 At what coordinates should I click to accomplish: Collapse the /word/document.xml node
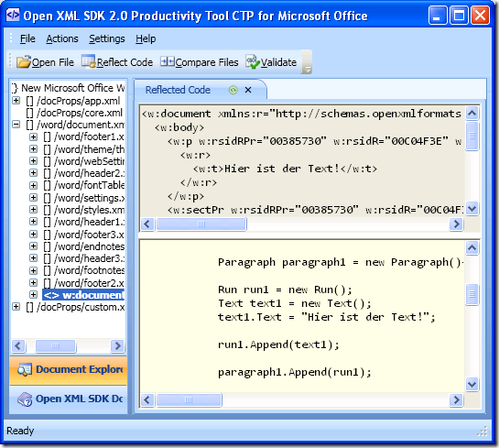[16, 125]
